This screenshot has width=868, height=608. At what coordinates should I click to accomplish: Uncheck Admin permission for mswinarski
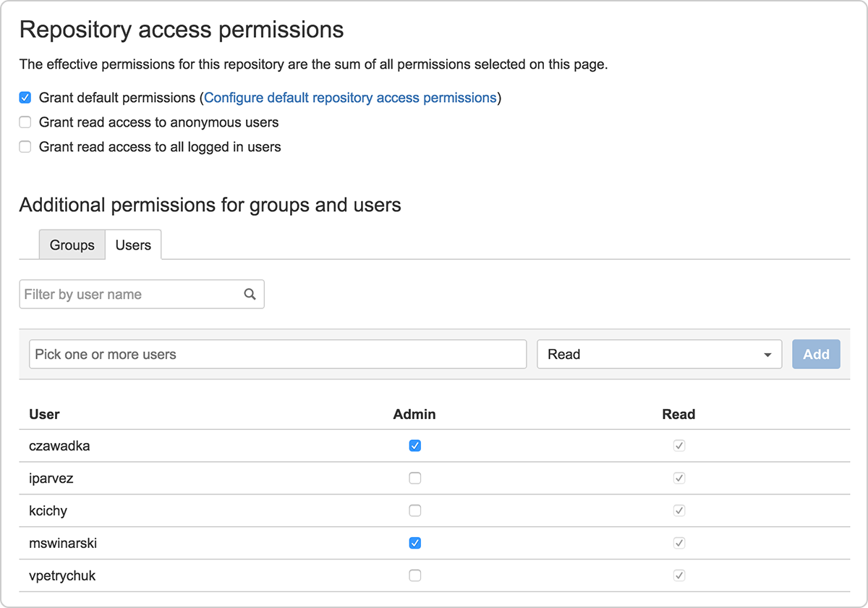click(414, 543)
